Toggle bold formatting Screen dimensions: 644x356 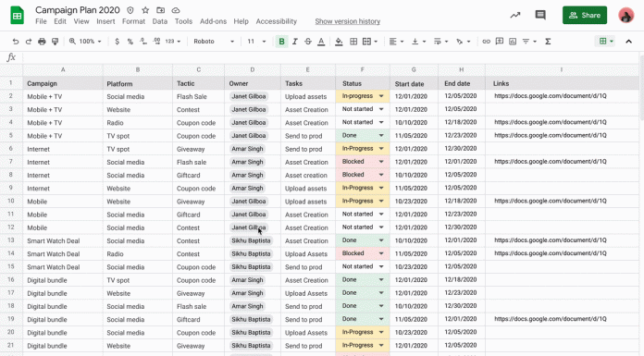click(281, 42)
